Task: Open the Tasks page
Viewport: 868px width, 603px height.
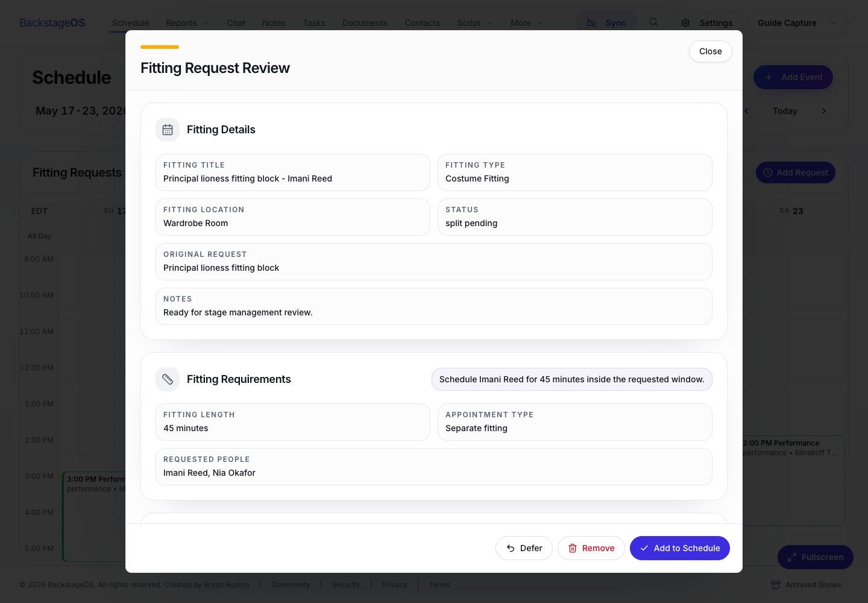Action: pyautogui.click(x=314, y=23)
